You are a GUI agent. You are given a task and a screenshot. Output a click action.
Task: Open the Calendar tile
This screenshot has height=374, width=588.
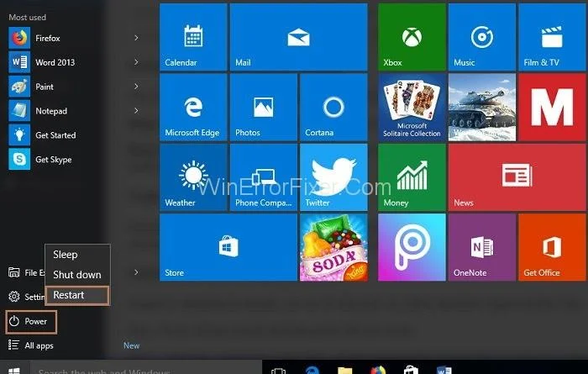pyautogui.click(x=193, y=37)
